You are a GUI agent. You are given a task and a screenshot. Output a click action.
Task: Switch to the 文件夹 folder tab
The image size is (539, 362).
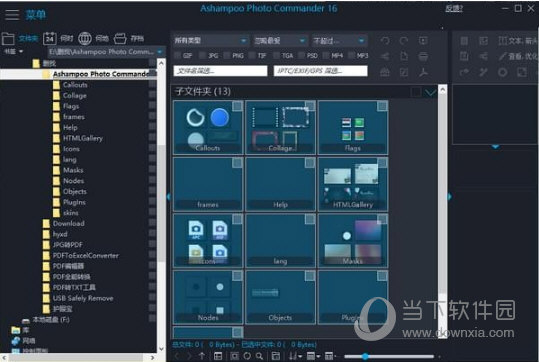coord(20,39)
